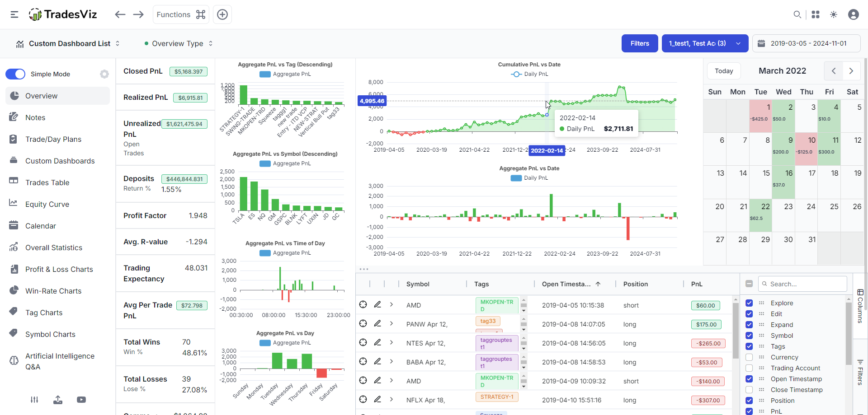The width and height of the screenshot is (868, 415).
Task: Click the edit pencil icon for NTES row
Action: tap(377, 343)
